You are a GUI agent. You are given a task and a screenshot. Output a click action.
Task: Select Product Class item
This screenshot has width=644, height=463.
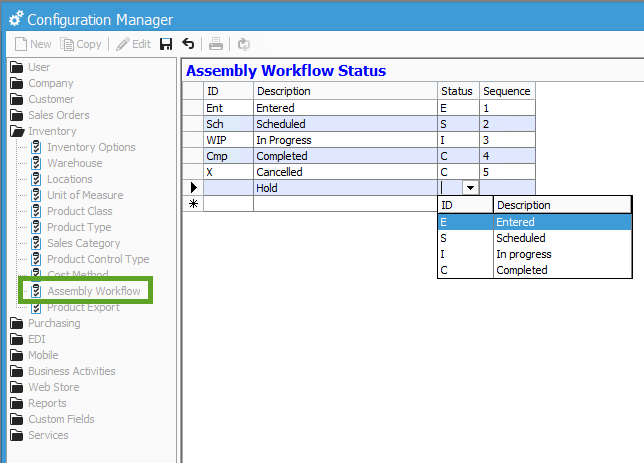tap(71, 211)
